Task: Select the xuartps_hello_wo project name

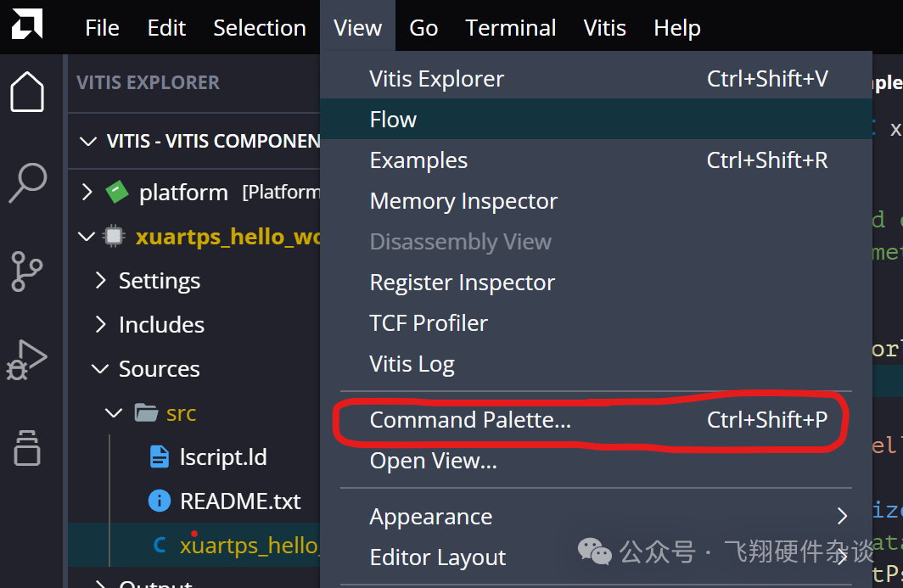Action: [227, 237]
